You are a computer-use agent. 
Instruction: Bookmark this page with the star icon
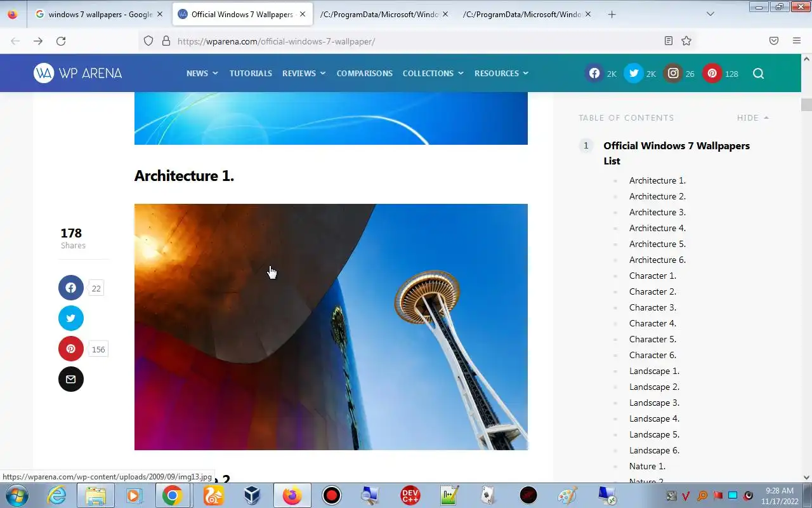(x=686, y=41)
